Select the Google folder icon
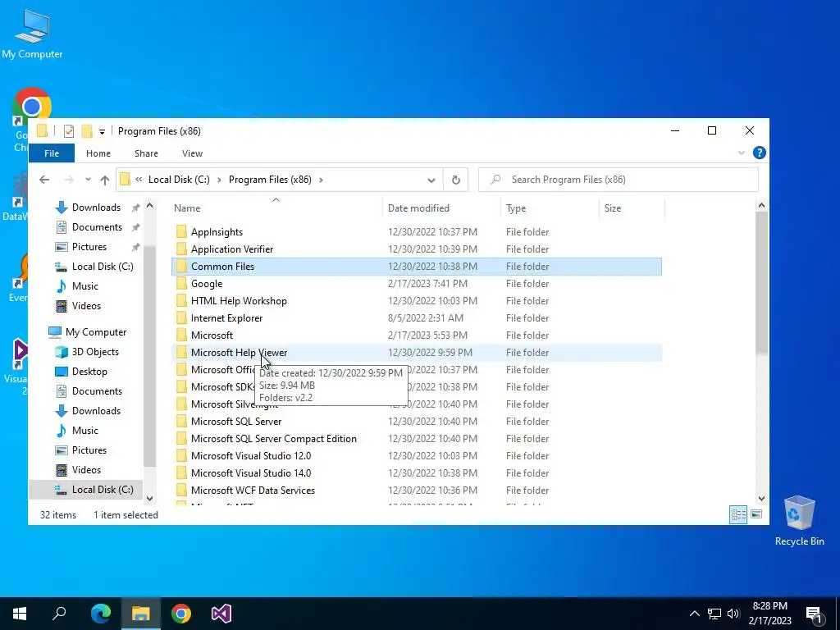Image resolution: width=840 pixels, height=630 pixels. tap(181, 284)
